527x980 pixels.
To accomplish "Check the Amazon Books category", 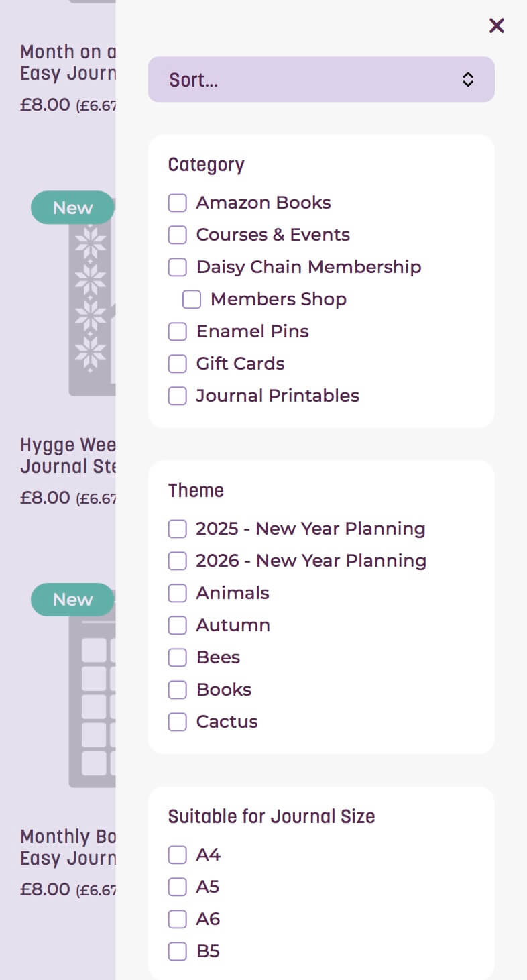I will point(178,203).
